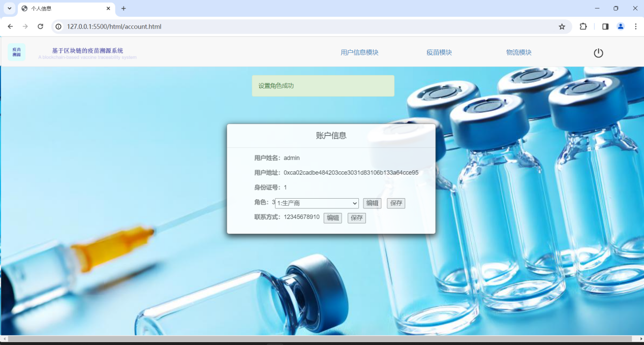Viewport: 644px width, 345px height.
Task: Click 编辑 button next to role dropdown
Action: (372, 203)
